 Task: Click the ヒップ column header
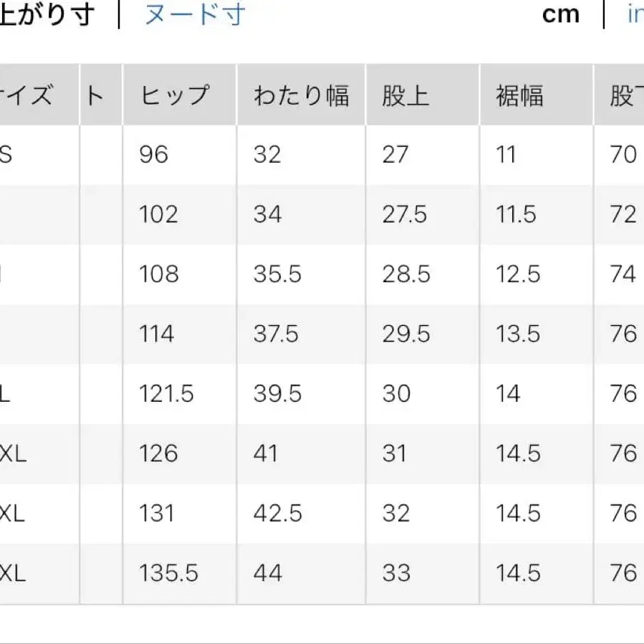tap(179, 94)
